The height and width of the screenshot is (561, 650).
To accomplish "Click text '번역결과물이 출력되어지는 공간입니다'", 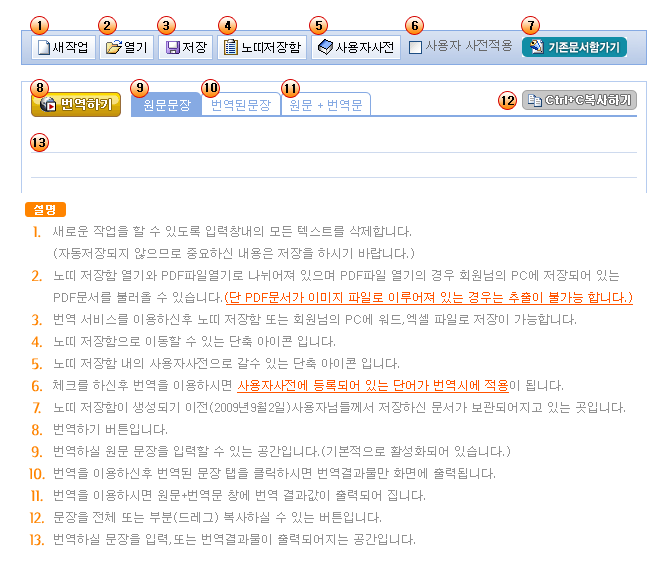I will click(x=308, y=539).
